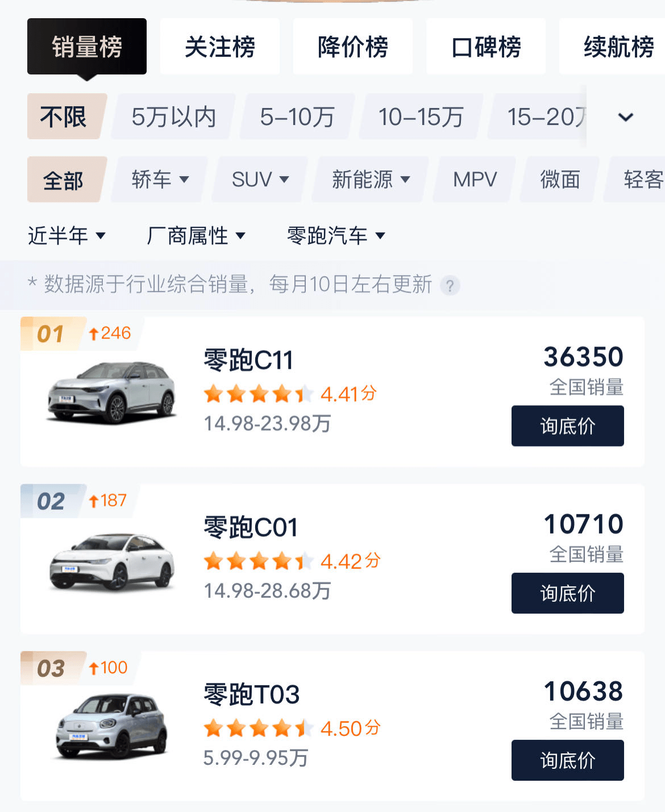The width and height of the screenshot is (665, 812).
Task: Open the 零跑汽车 brand dropdown
Action: [x=336, y=235]
